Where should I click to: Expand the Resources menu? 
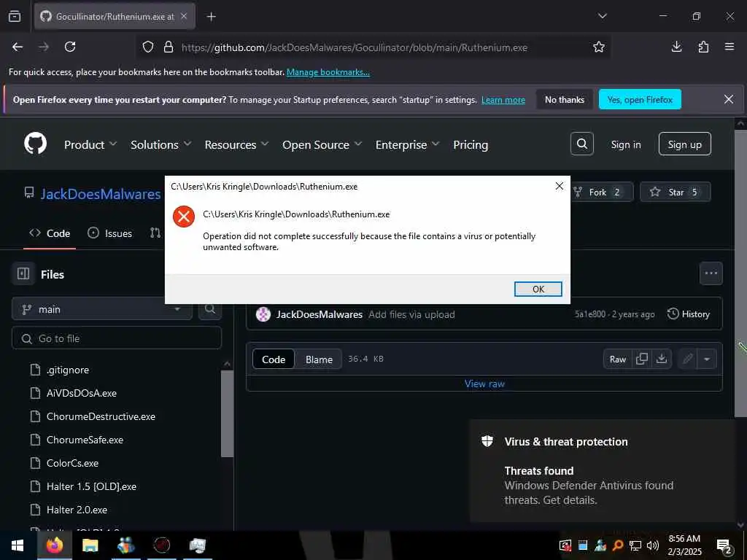237,145
